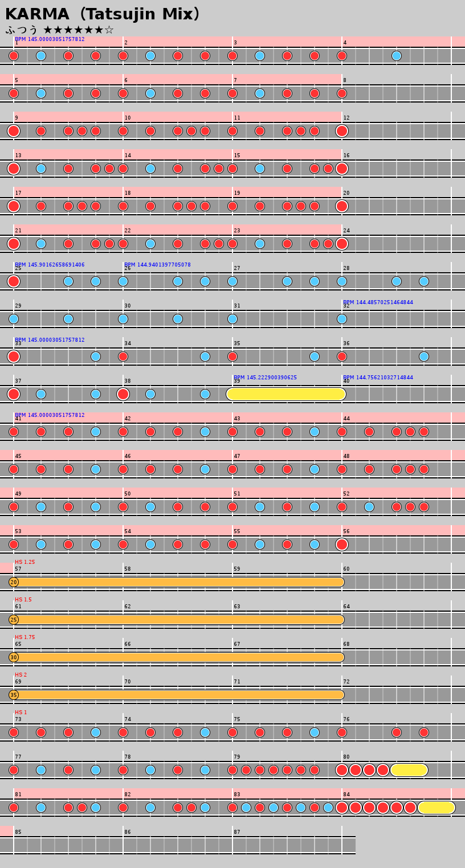Image resolution: width=465 pixels, height=868 pixels.
Task: Click the balloon note labeled 20
Action: tap(14, 582)
